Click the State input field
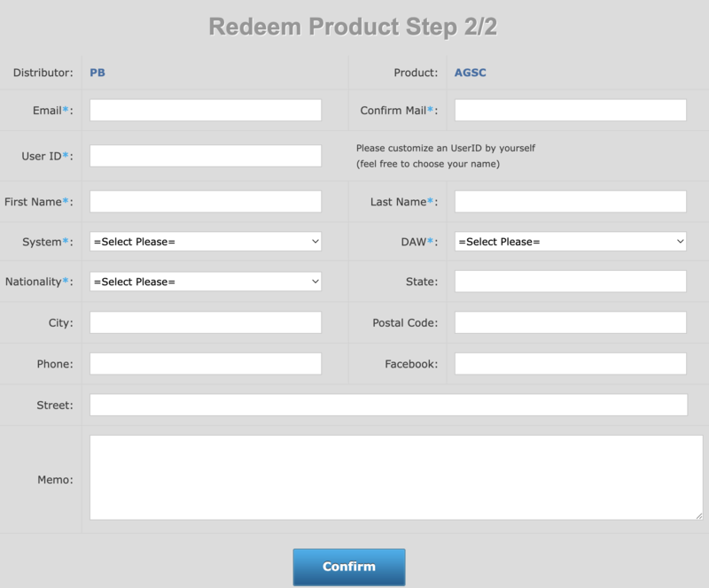Image resolution: width=709 pixels, height=588 pixels. coord(570,282)
